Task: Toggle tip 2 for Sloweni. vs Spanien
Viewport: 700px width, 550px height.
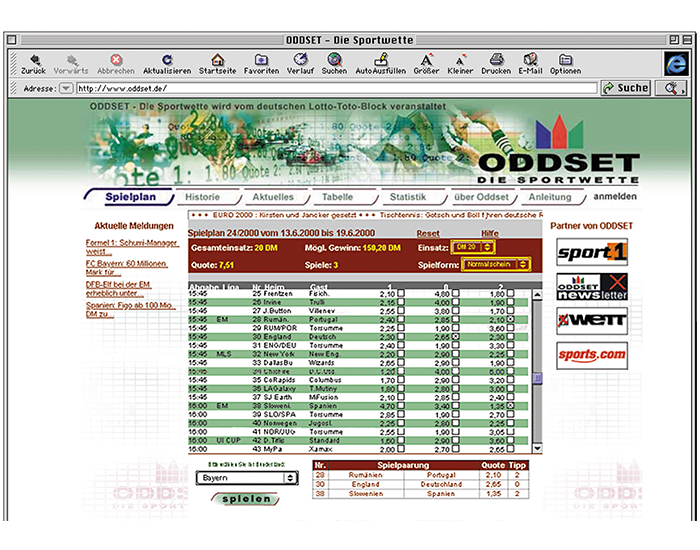Action: [x=510, y=405]
